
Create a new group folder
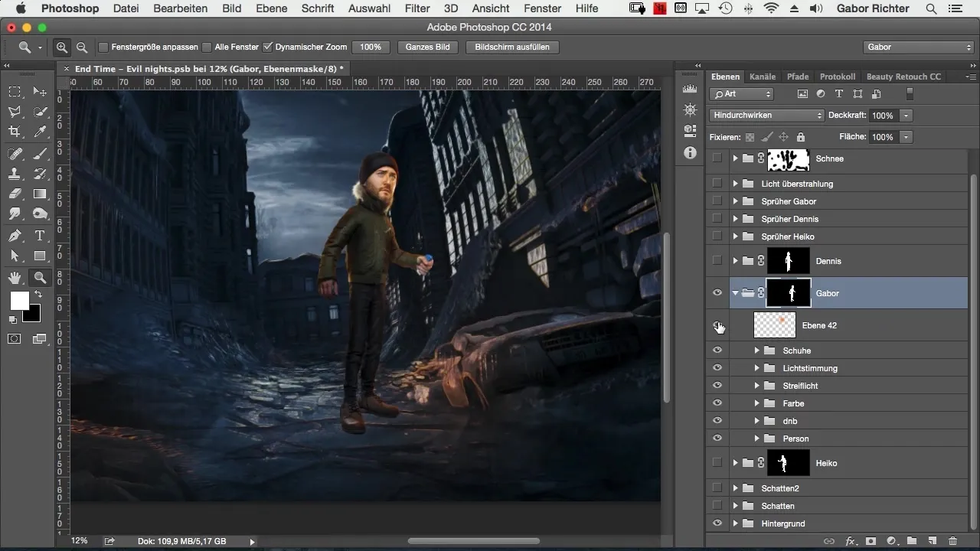click(x=912, y=540)
